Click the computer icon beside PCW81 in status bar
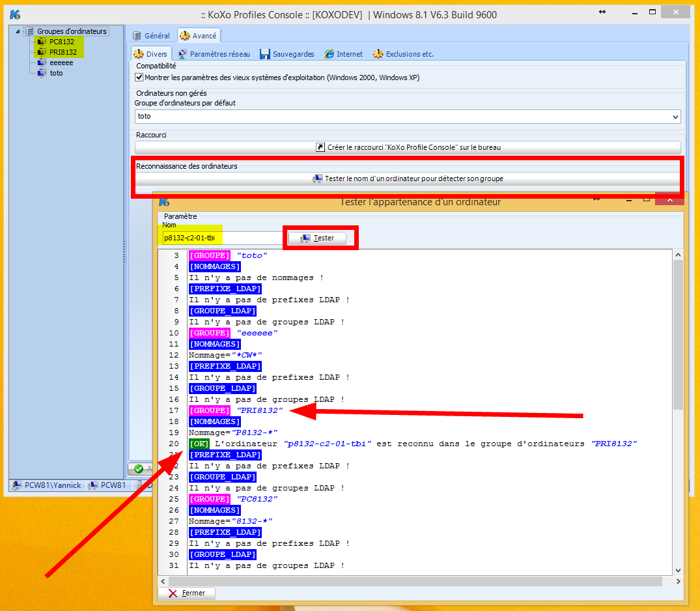 [93, 485]
